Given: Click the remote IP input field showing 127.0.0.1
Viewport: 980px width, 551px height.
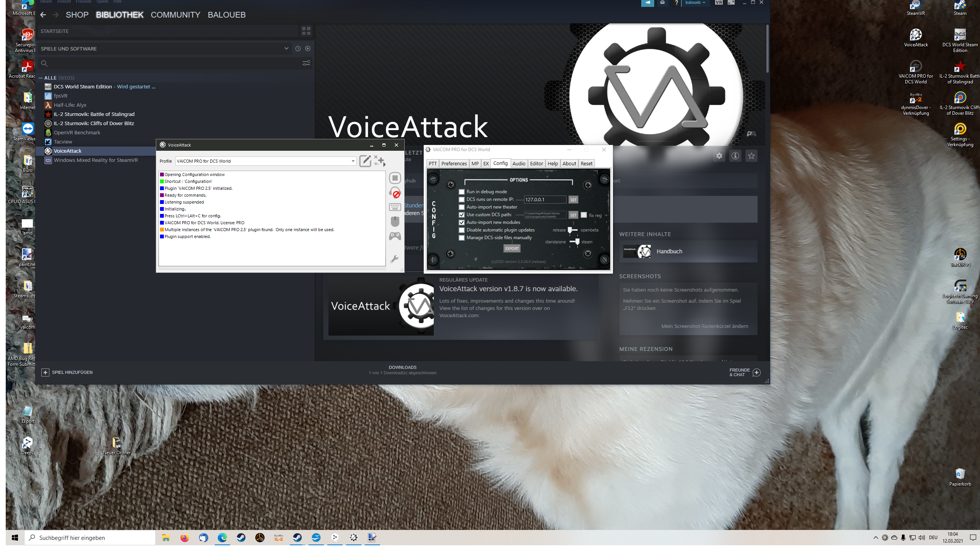Looking at the screenshot, I should point(545,199).
